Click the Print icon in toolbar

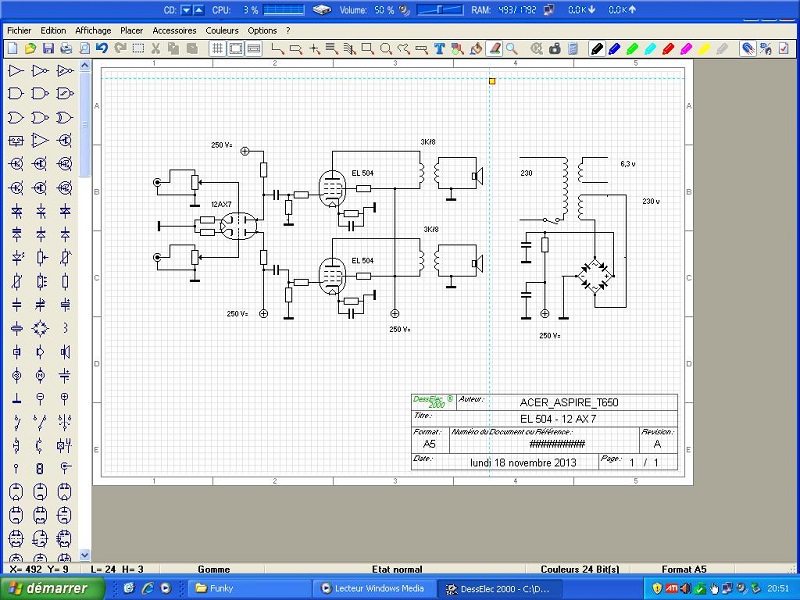tap(66, 48)
